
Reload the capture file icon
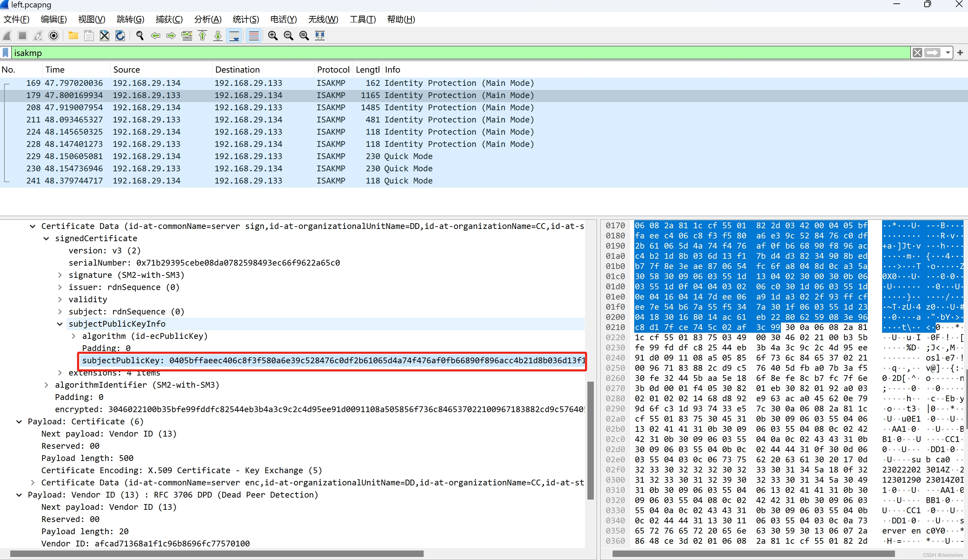(120, 36)
